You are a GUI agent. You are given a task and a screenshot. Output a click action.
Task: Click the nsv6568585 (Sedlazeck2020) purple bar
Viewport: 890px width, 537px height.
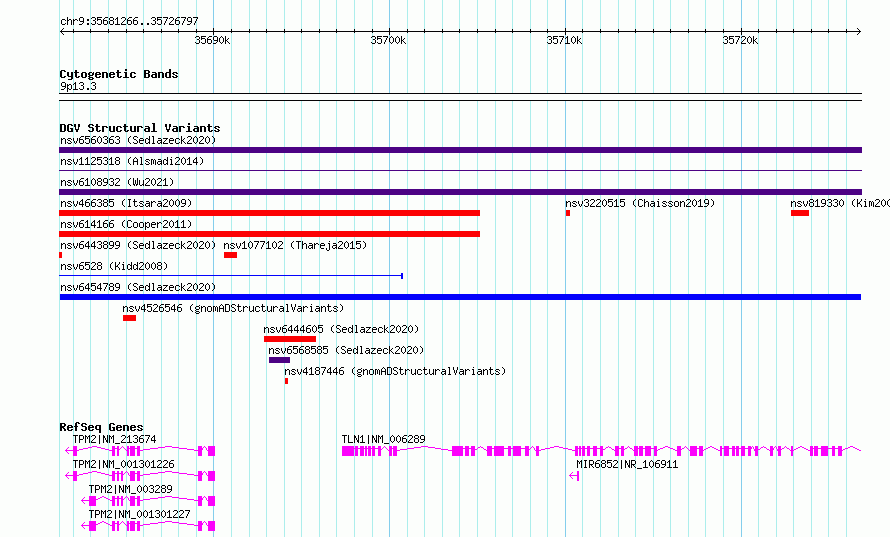pyautogui.click(x=279, y=360)
